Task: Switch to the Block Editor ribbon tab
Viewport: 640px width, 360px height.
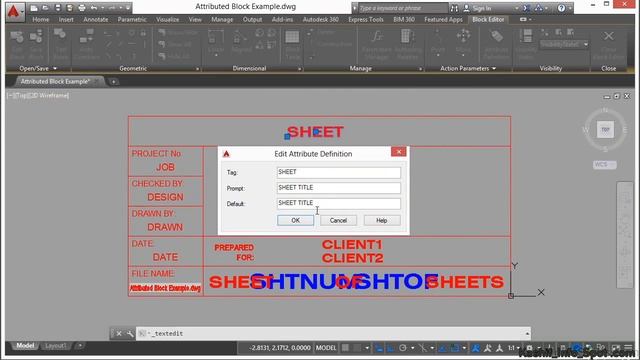Action: click(488, 19)
